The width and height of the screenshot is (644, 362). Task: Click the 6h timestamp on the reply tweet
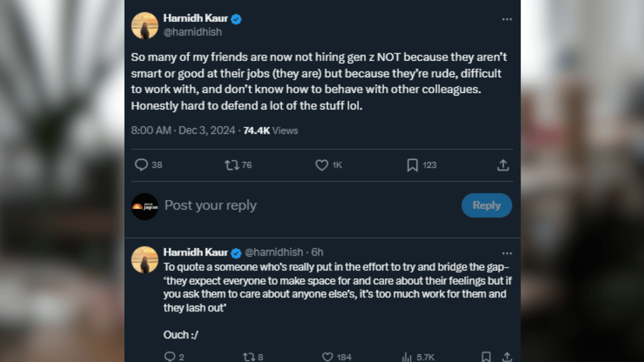(x=317, y=252)
